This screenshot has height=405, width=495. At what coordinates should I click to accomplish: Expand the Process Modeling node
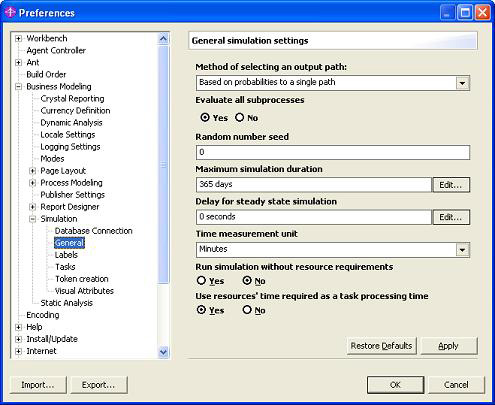pos(33,183)
